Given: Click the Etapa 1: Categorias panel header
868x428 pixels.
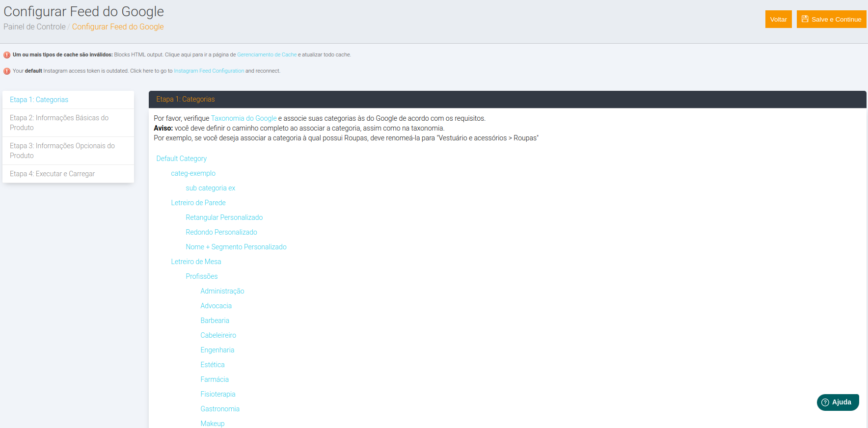Looking at the screenshot, I should point(507,99).
